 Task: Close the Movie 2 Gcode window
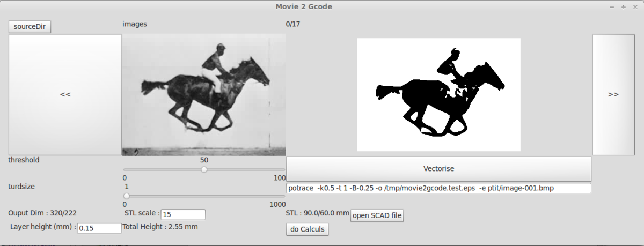[634, 7]
